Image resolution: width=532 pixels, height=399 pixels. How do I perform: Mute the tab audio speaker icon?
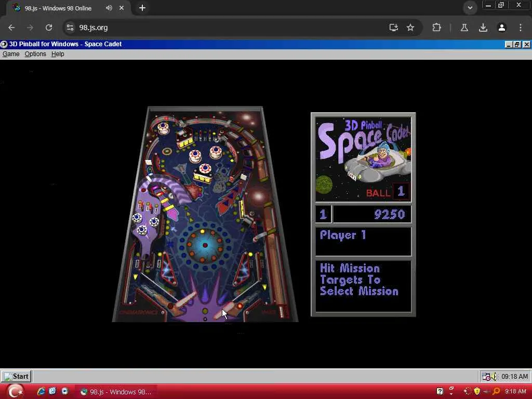click(109, 8)
